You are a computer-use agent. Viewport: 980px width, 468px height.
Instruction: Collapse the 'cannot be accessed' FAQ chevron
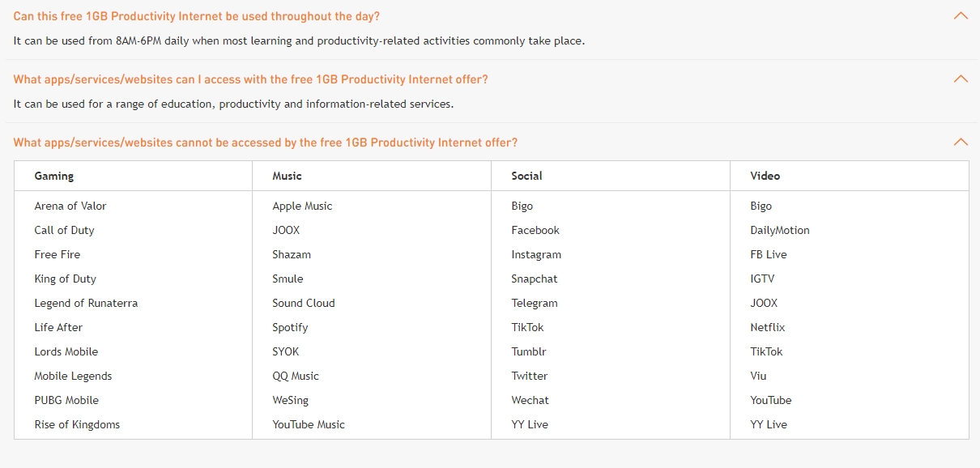pos(961,143)
